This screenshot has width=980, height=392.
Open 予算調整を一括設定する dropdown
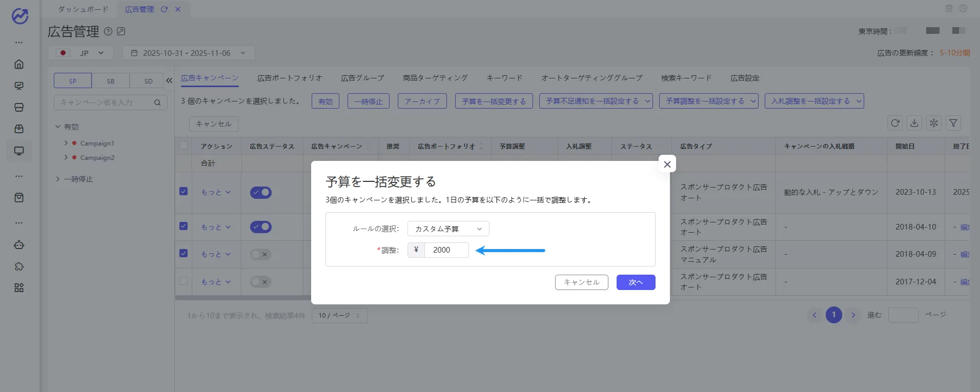coord(709,101)
